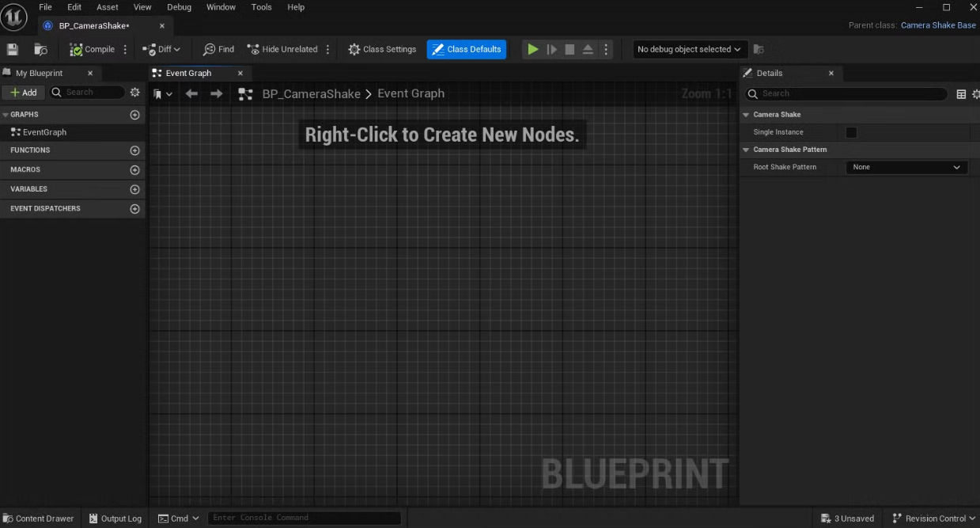Open graph bookmarks dropdown
This screenshot has width=980, height=528.
162,94
